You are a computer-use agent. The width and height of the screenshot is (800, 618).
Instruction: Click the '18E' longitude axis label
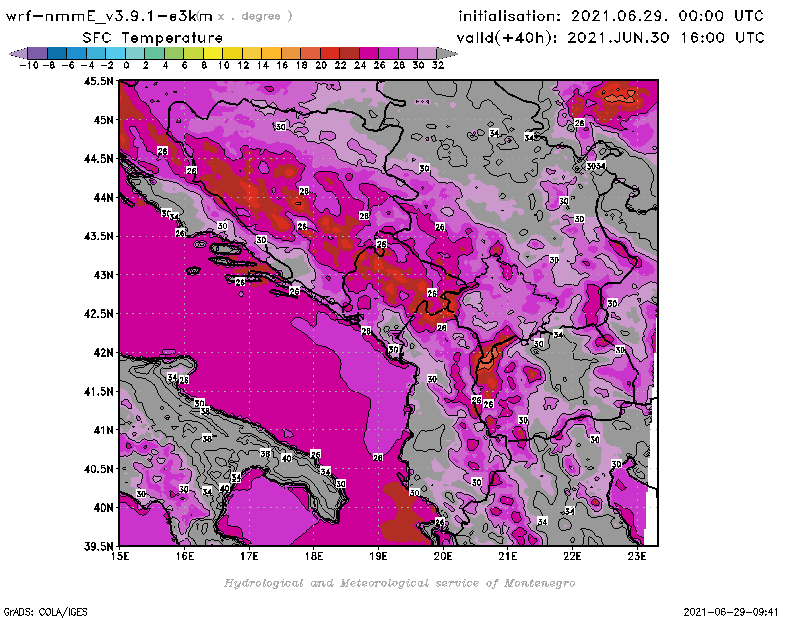point(314,556)
